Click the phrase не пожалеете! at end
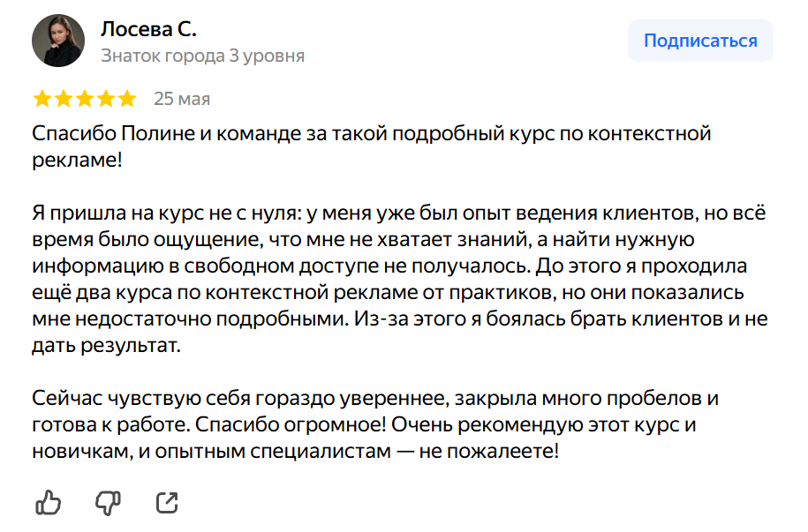Screen dimensions: 808x532 (489, 451)
